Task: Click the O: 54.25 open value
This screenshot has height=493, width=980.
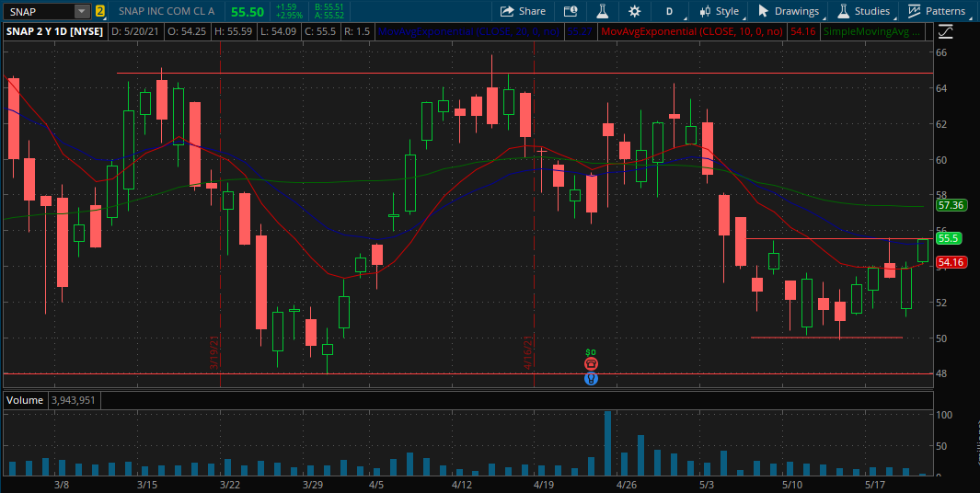Action: point(186,31)
